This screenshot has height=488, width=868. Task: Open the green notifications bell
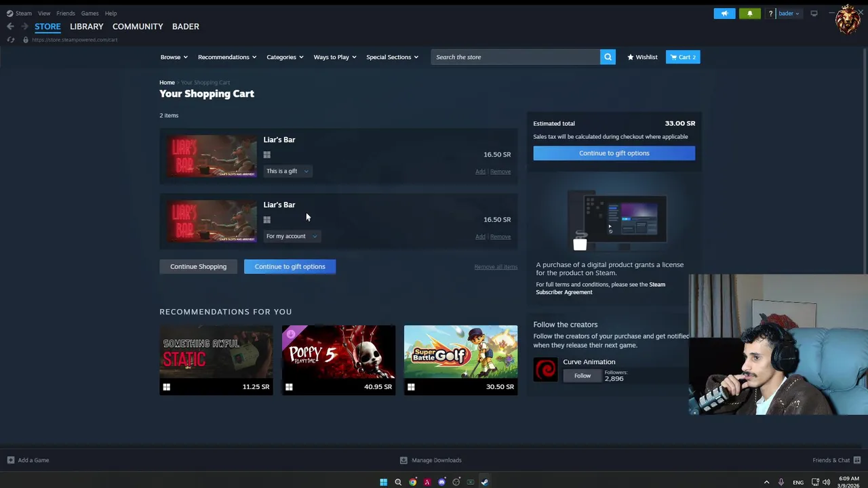(x=749, y=14)
